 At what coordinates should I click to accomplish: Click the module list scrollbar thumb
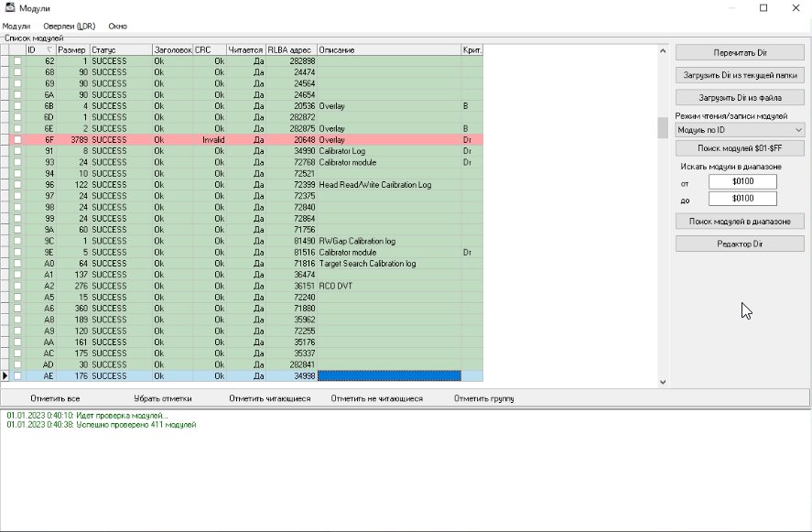coord(662,127)
